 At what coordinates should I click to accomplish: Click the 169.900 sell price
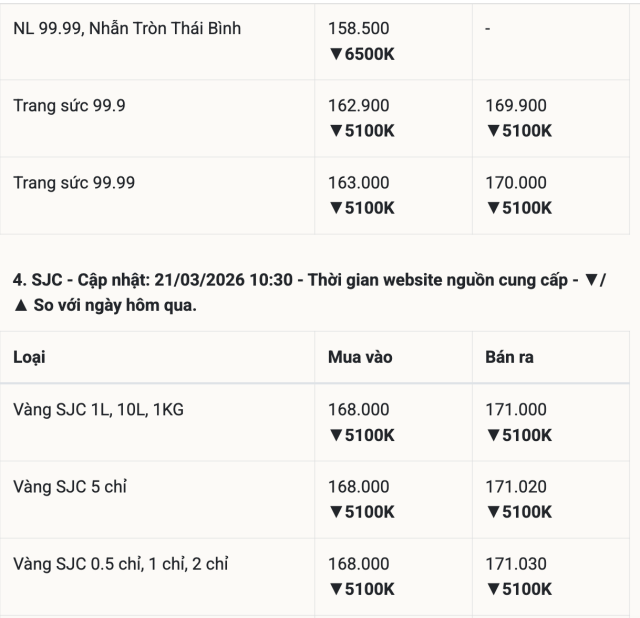(516, 106)
